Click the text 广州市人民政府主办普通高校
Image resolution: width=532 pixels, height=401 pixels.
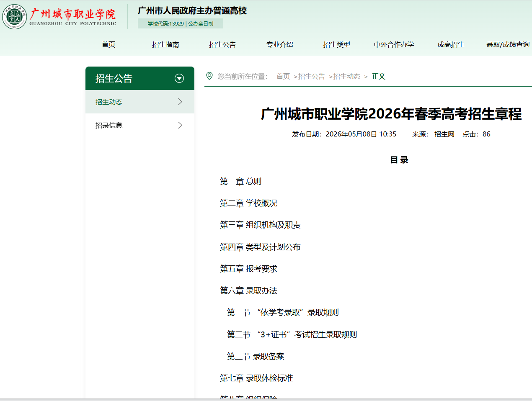pyautogui.click(x=192, y=10)
